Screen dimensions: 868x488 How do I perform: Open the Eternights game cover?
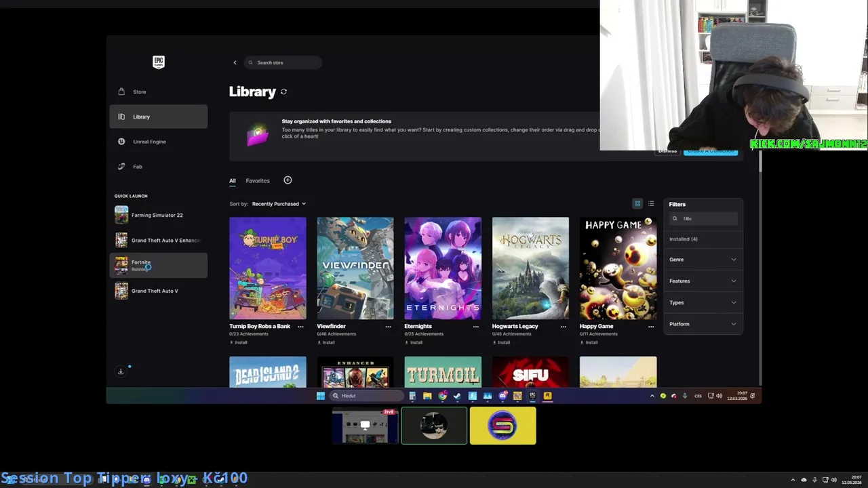click(x=443, y=268)
